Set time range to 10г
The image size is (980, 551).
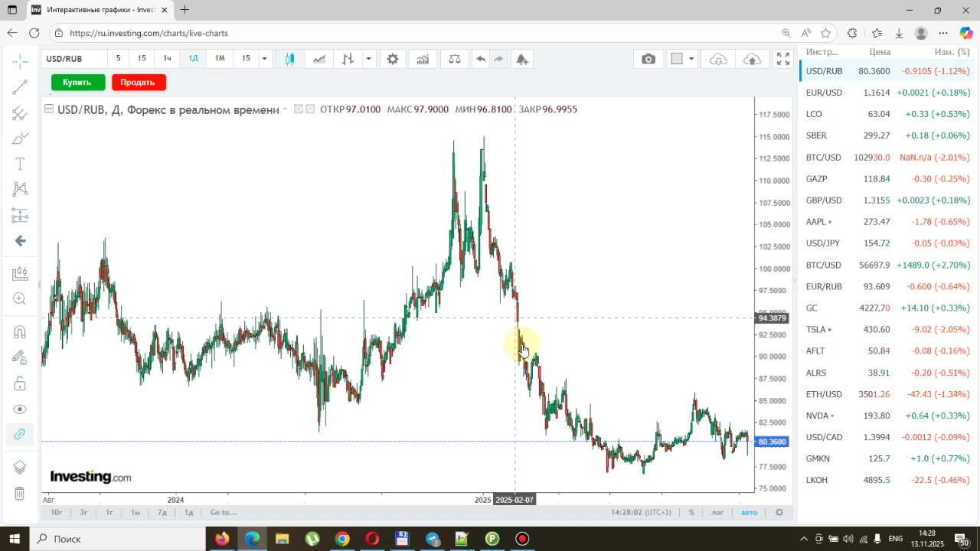pos(57,512)
